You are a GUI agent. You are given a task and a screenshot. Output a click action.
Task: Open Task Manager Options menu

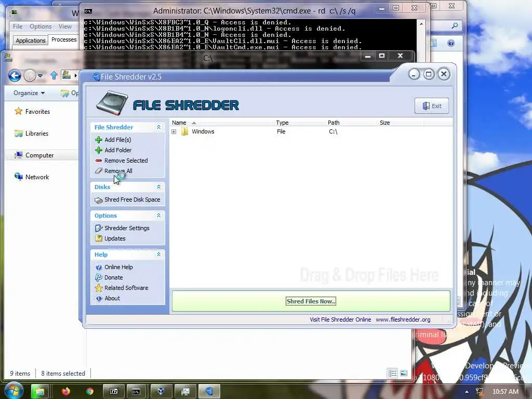41,26
